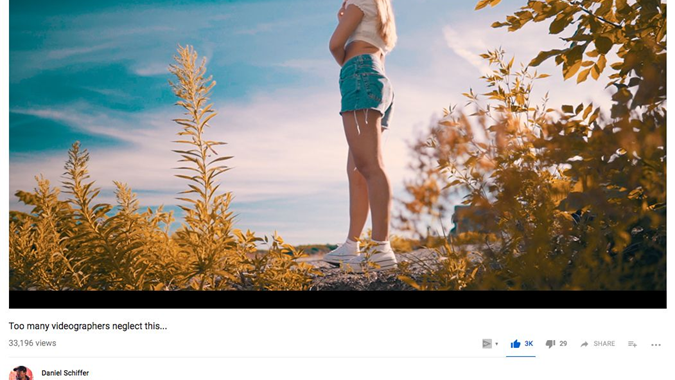The height and width of the screenshot is (380, 675).
Task: Click the curved share arrow icon
Action: tap(584, 344)
